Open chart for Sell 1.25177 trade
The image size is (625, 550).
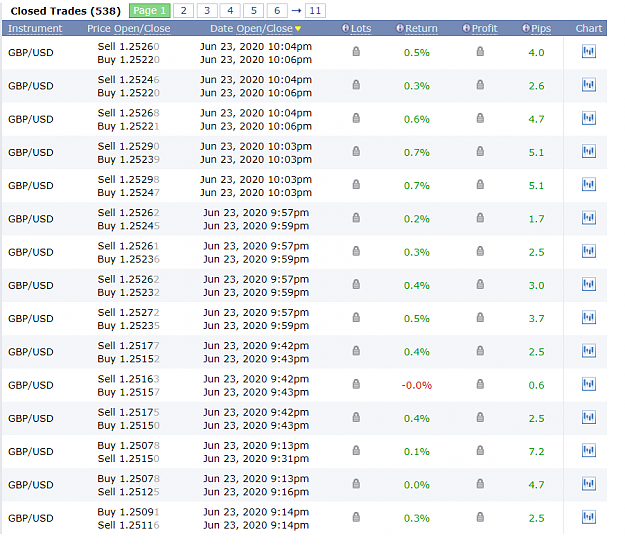[x=589, y=351]
